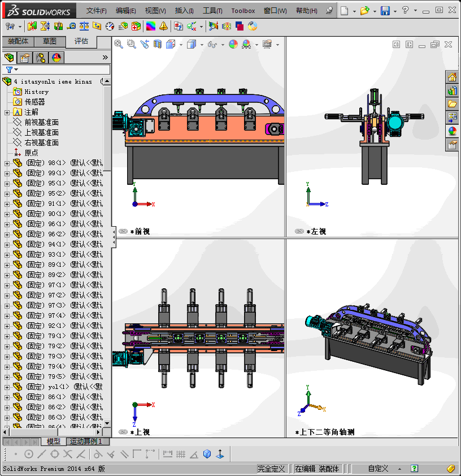Open the Appearances task pane tab
The image size is (461, 476).
point(453,131)
